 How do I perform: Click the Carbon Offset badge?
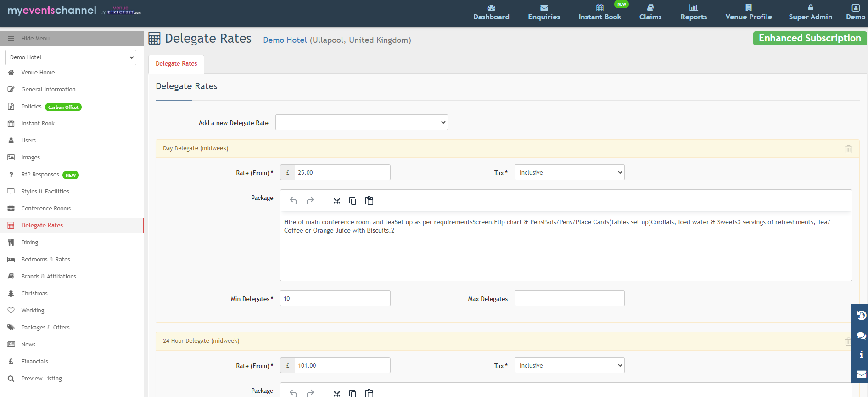click(x=63, y=107)
